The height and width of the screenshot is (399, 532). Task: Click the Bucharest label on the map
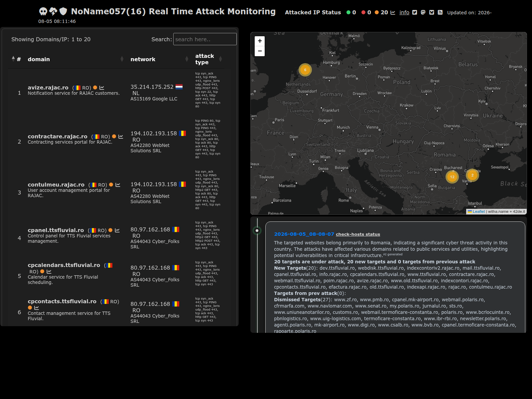pyautogui.click(x=453, y=168)
